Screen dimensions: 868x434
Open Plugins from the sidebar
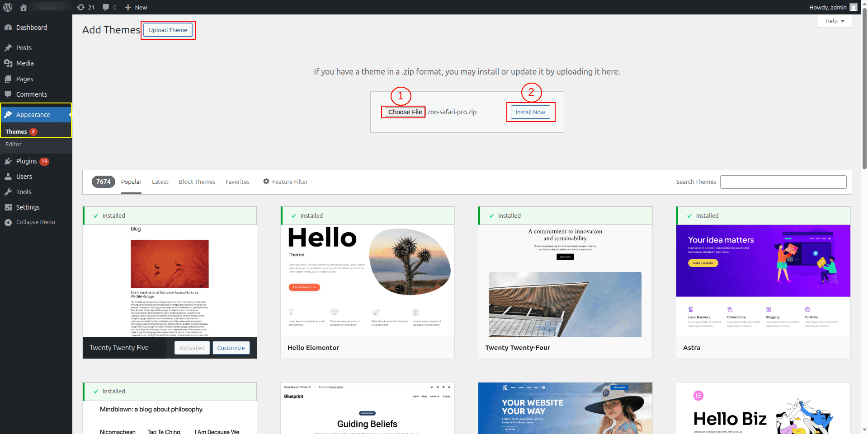27,161
